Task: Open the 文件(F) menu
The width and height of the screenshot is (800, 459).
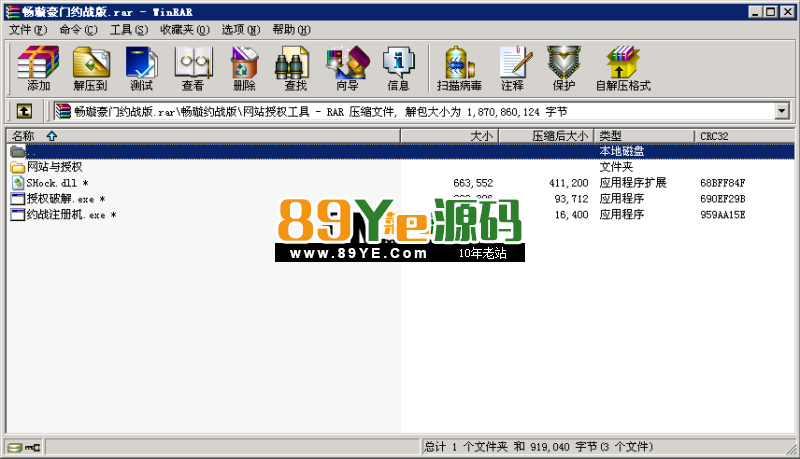Action: pos(28,30)
